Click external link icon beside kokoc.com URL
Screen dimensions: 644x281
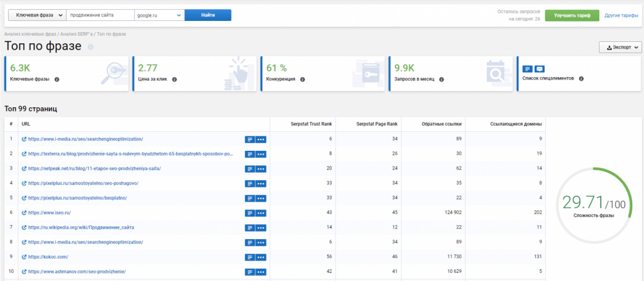coord(24,257)
